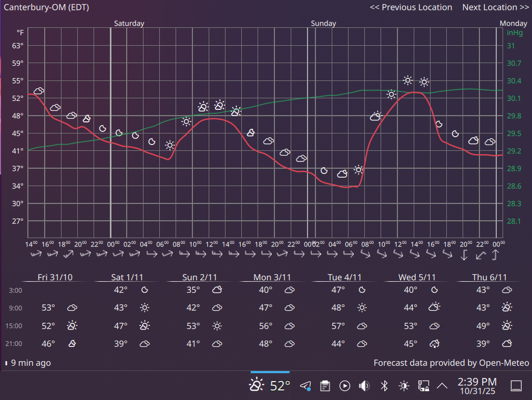
Task: Open the Forecast data provided by Open-Meteo link
Action: (451, 363)
